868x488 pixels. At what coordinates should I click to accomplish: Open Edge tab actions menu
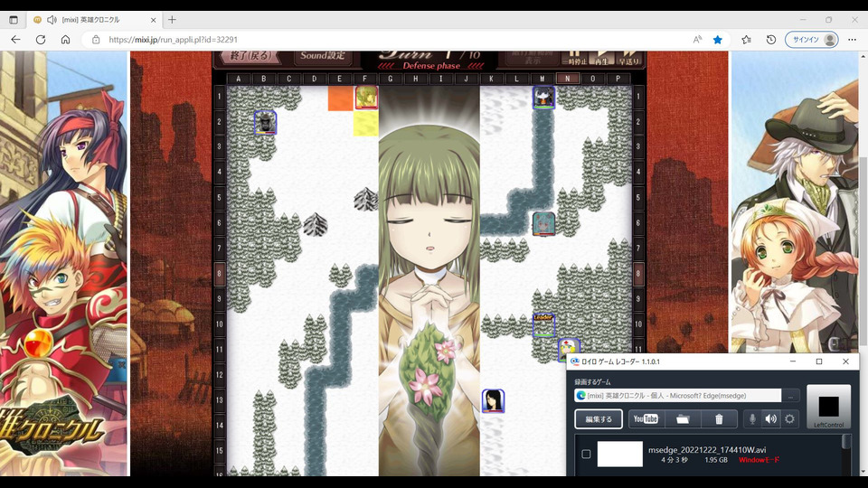(14, 20)
